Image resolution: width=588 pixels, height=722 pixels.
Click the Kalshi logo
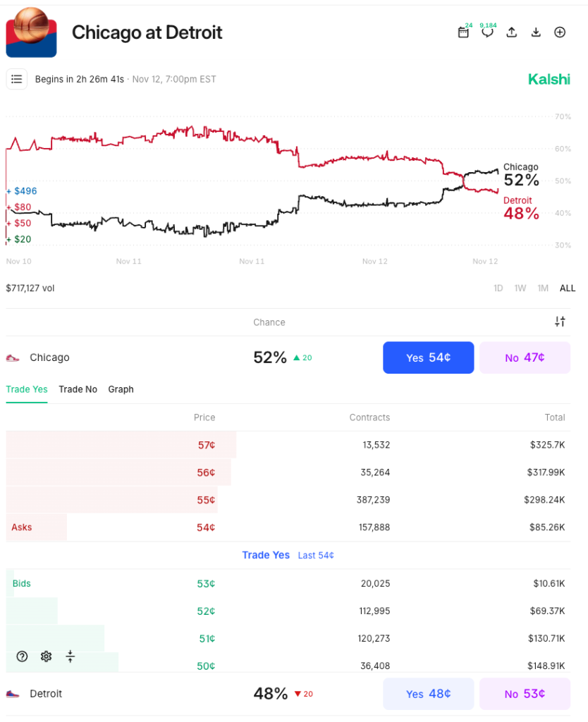pyautogui.click(x=549, y=79)
